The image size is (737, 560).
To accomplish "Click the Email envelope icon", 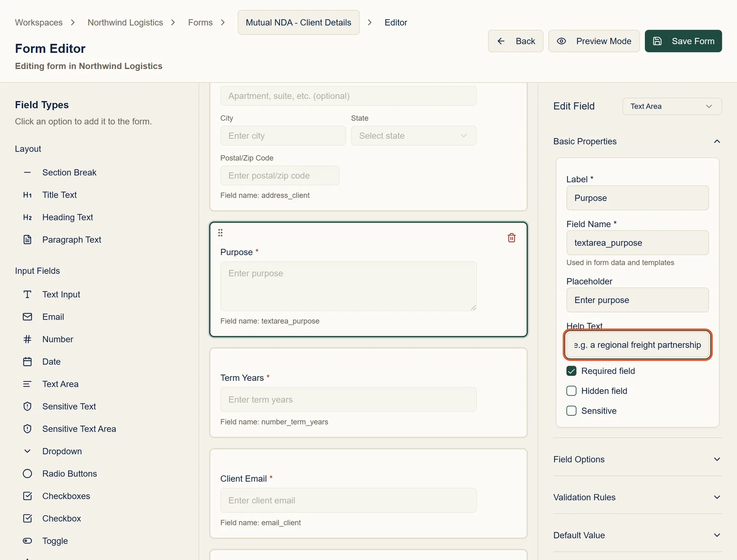I will (x=28, y=317).
